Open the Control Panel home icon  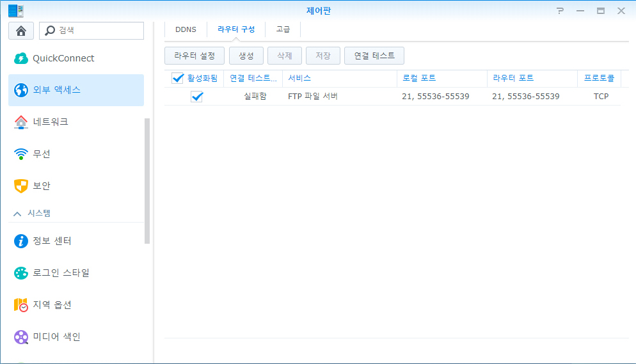[21, 31]
